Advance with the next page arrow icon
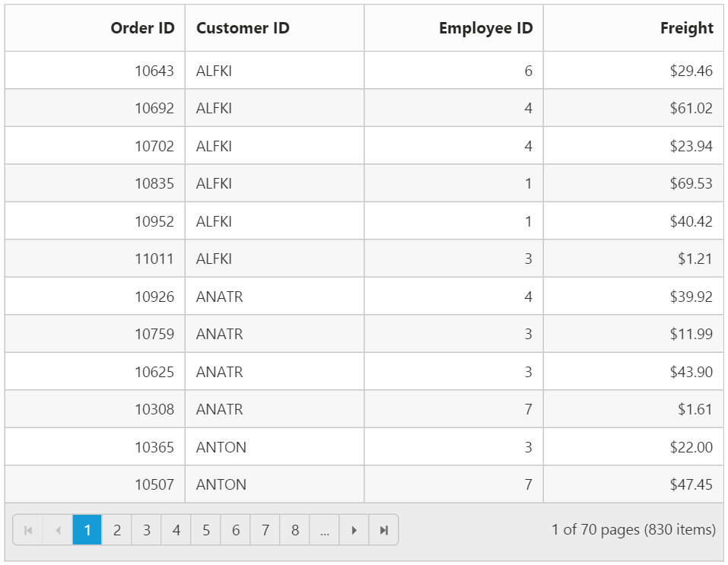The image size is (728, 565). 354,530
